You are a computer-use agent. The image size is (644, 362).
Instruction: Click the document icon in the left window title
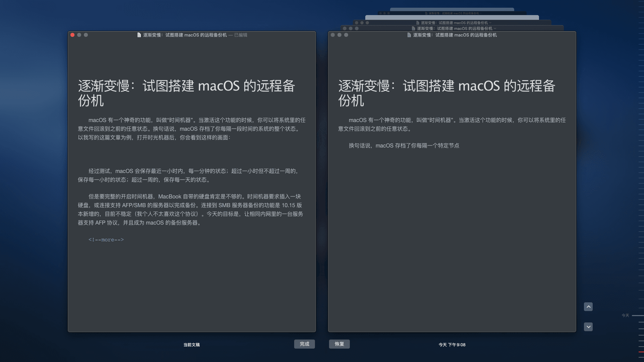139,35
